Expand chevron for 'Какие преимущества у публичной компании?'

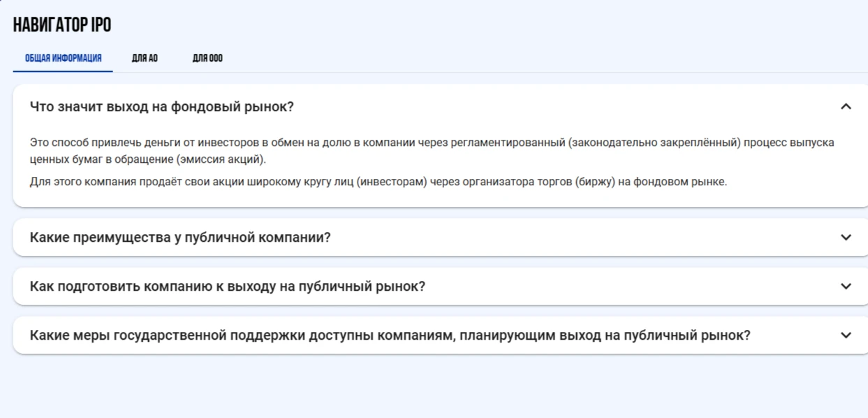coord(846,238)
